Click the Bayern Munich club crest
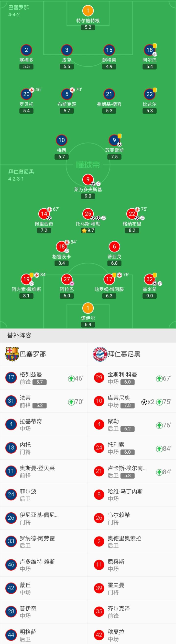 (100, 354)
